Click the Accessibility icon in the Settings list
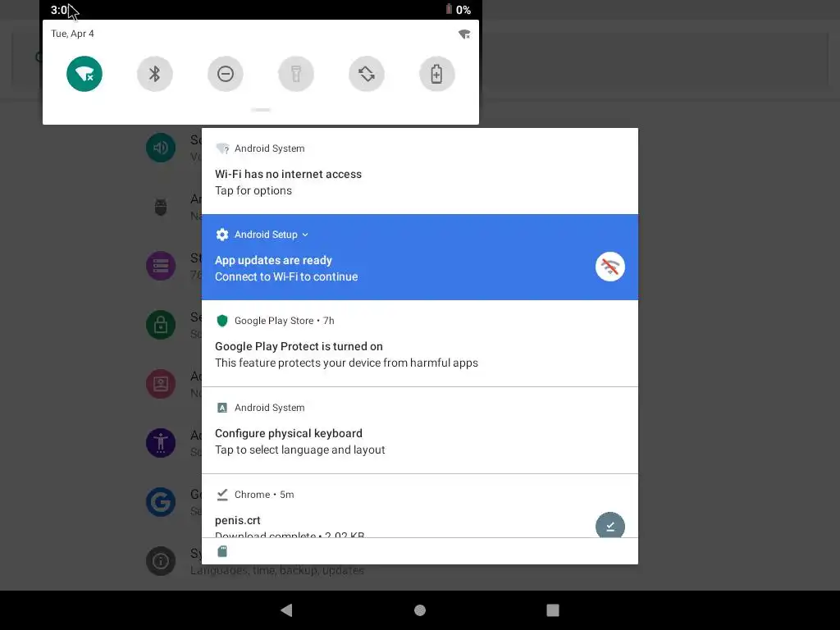This screenshot has width=840, height=630. [161, 442]
